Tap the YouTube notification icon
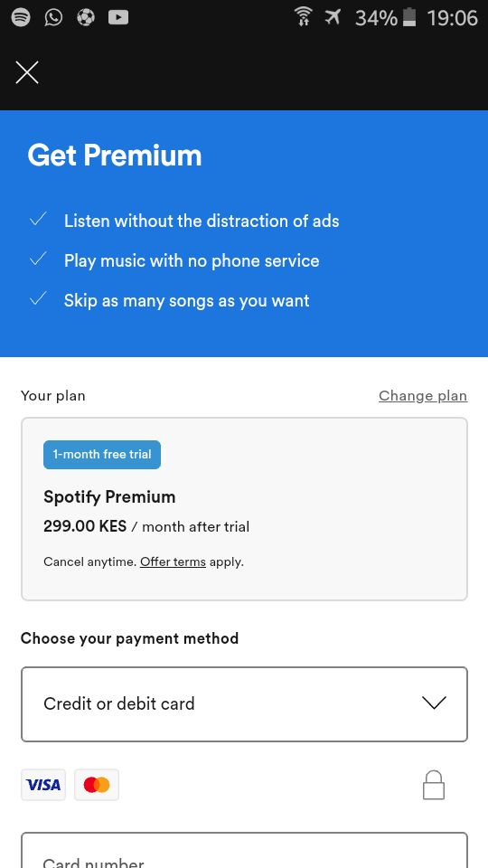This screenshot has width=488, height=868. click(x=118, y=18)
